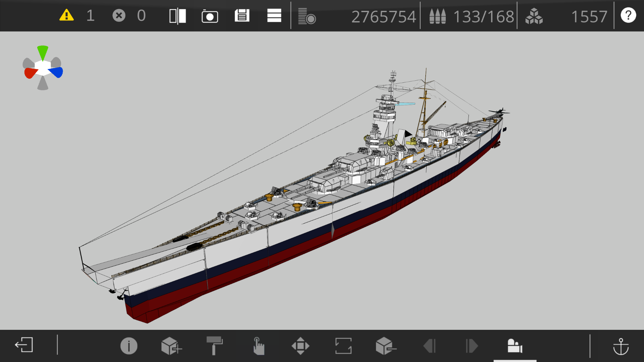
Task: Select the finger touch select tool
Action: point(258,346)
